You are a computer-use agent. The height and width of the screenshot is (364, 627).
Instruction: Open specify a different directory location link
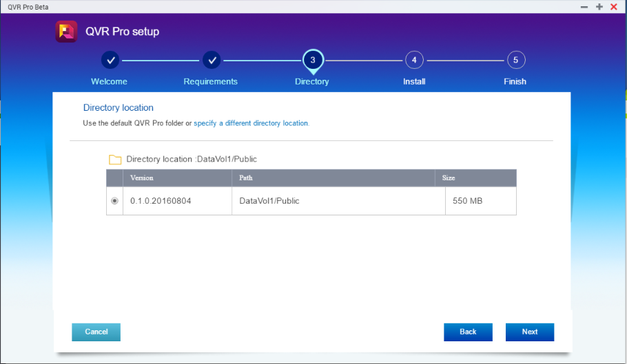[x=251, y=123]
